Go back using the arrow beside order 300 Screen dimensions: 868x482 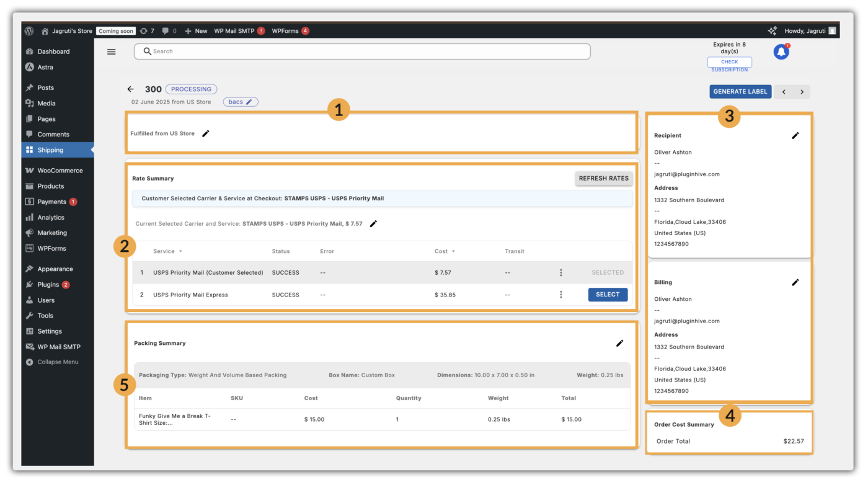130,89
